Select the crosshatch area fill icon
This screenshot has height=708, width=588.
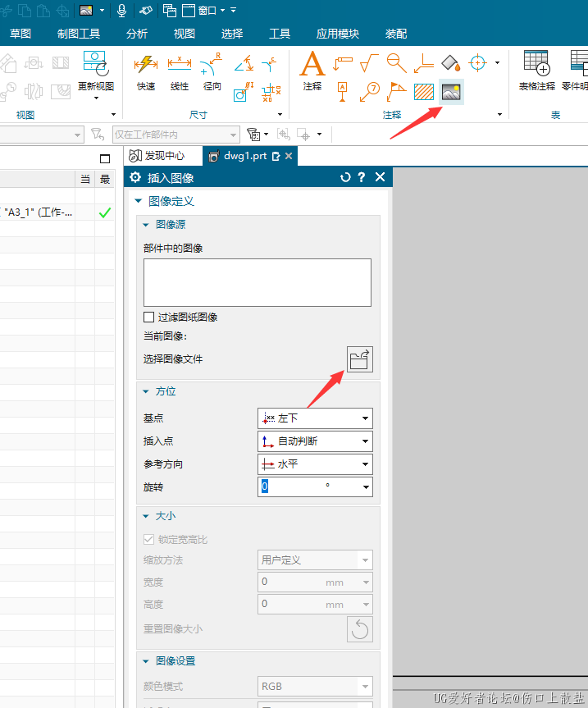click(x=423, y=91)
